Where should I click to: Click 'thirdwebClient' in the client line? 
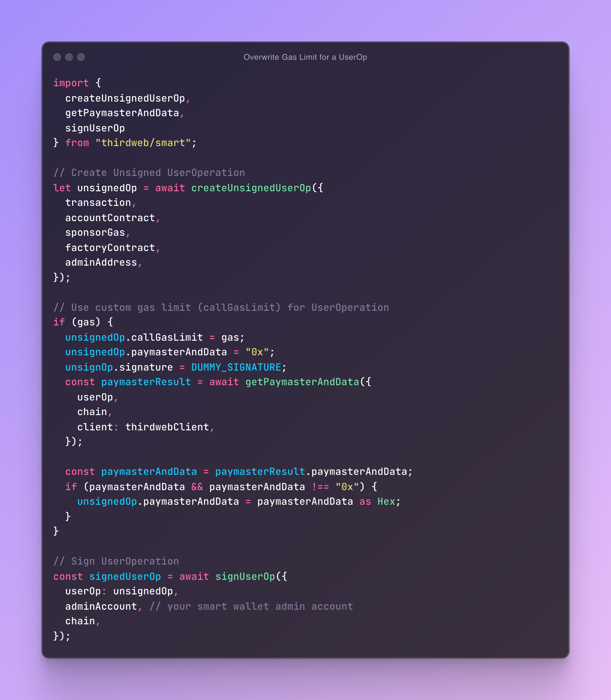tap(167, 427)
